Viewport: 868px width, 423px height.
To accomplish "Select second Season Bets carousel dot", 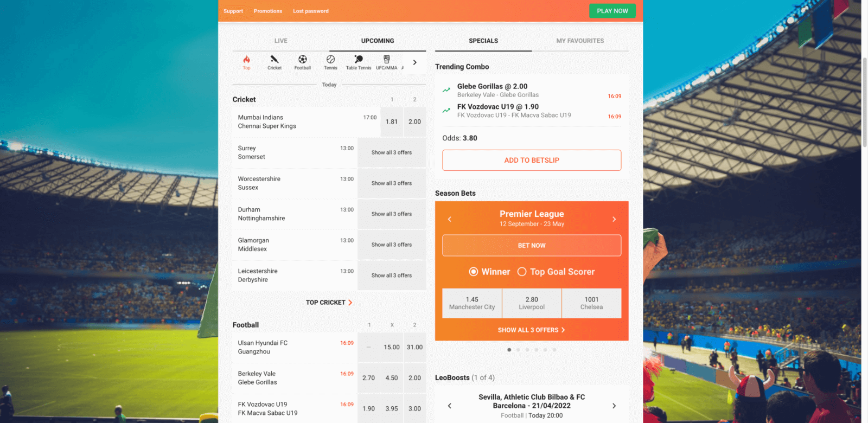I will pyautogui.click(x=518, y=350).
